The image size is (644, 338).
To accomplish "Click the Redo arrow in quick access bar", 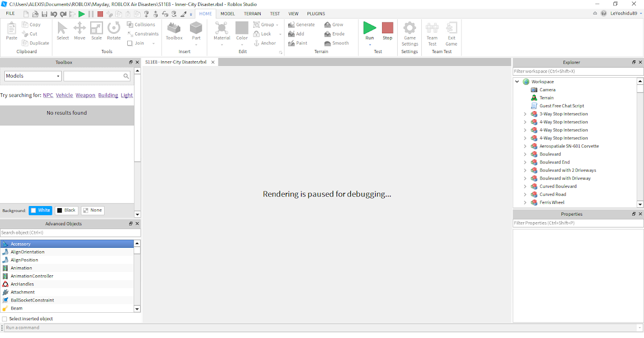I will click(63, 13).
